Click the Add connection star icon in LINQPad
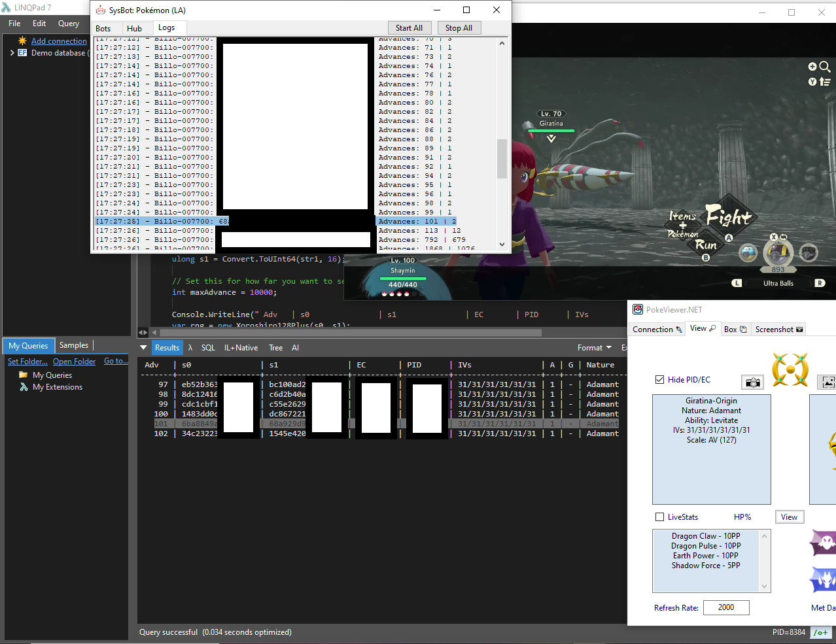The image size is (836, 644). [x=22, y=41]
